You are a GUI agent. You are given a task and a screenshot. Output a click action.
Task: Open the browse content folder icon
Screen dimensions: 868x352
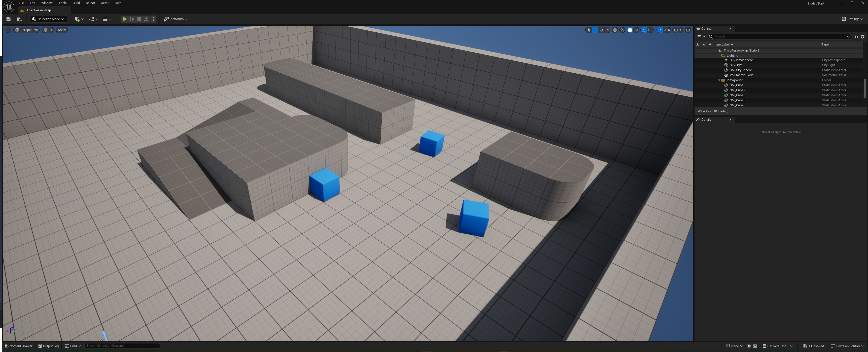tap(19, 19)
